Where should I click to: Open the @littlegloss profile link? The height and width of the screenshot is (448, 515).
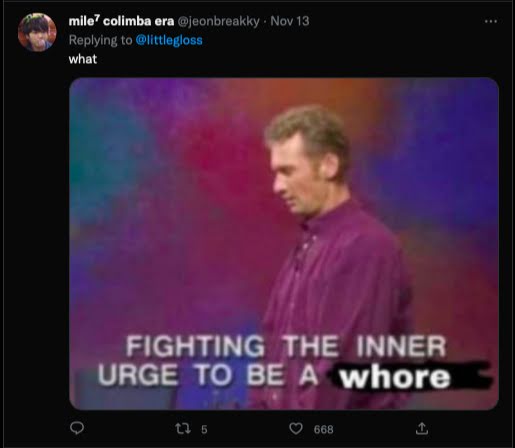point(169,40)
